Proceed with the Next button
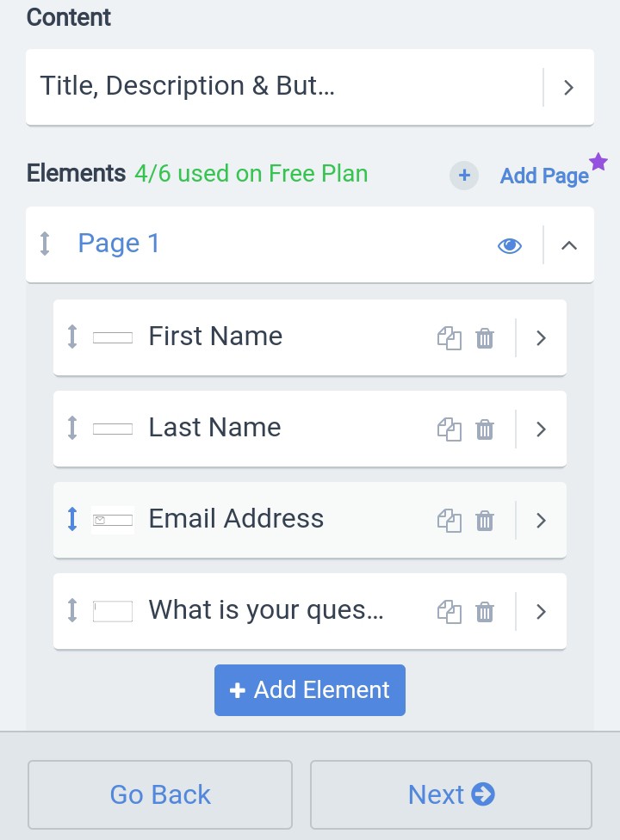 click(450, 794)
